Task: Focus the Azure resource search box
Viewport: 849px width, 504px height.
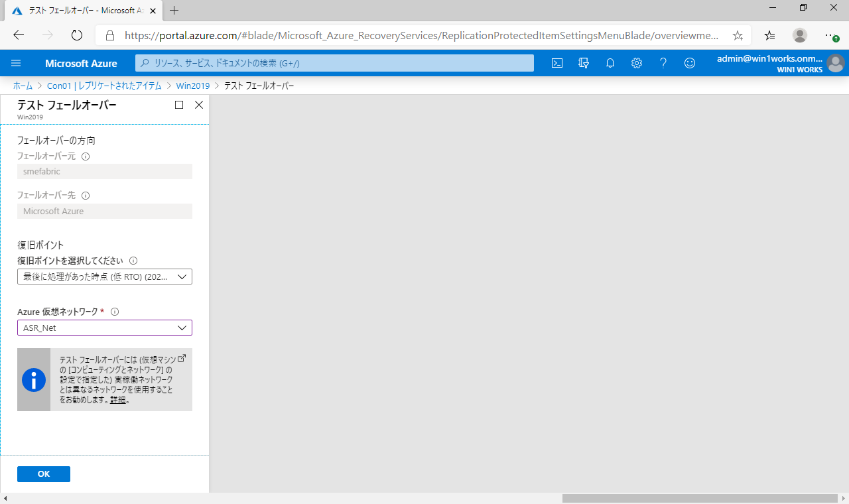Action: [x=335, y=63]
